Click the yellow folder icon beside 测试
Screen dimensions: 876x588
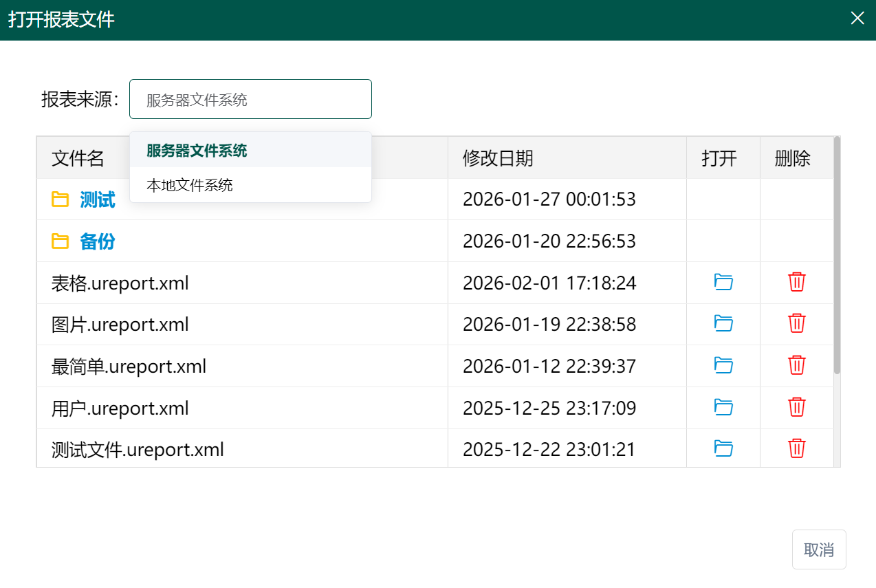(60, 199)
